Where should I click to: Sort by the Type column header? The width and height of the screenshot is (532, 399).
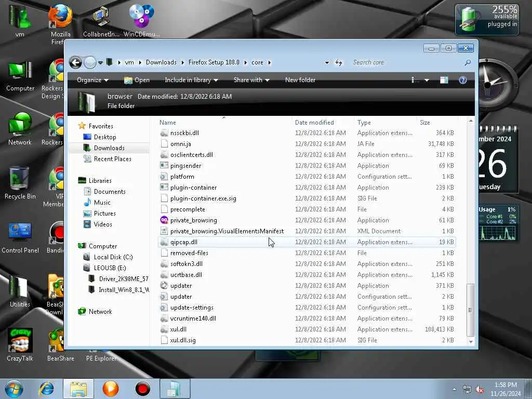364,123
